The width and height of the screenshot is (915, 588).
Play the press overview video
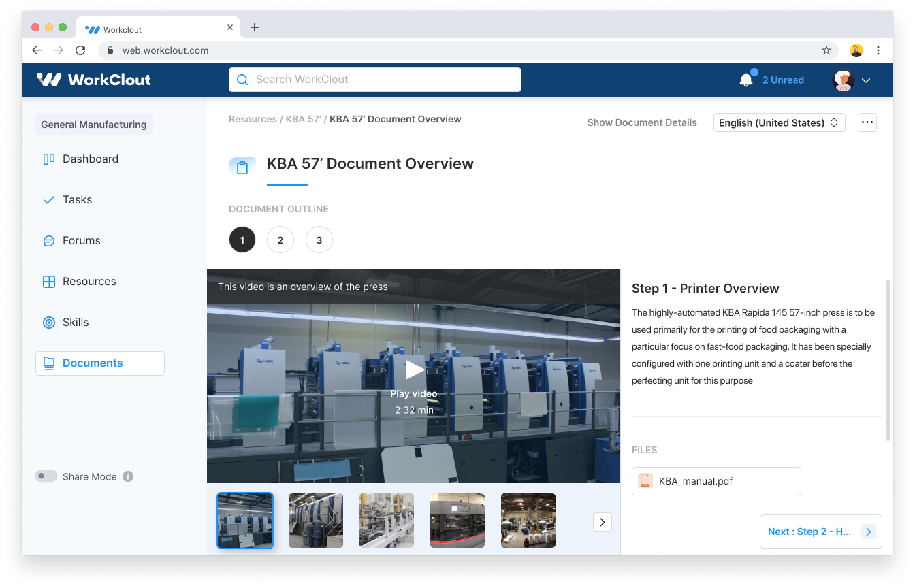click(x=414, y=370)
